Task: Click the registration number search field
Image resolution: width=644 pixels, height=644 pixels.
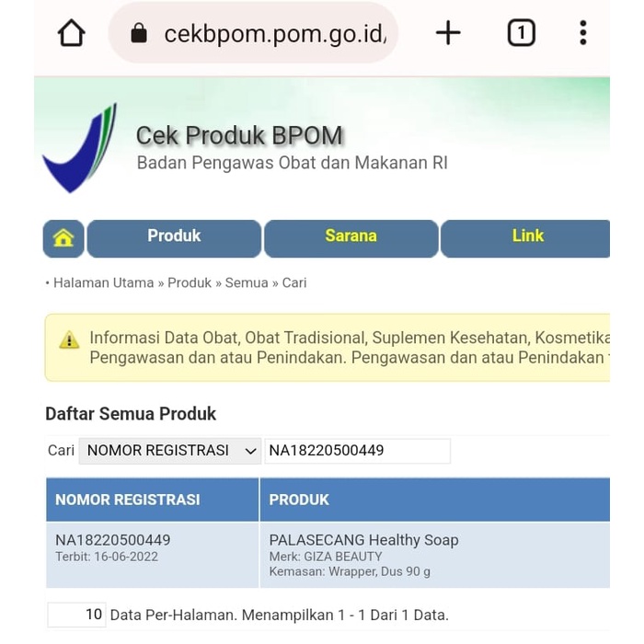Action: [357, 451]
